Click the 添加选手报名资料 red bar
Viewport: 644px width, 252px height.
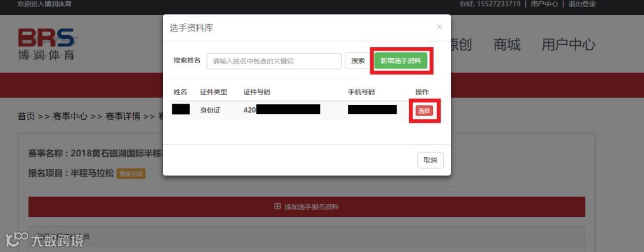306,207
